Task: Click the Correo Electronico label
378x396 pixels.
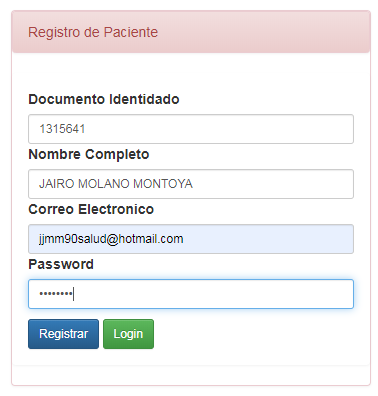Action: [91, 209]
